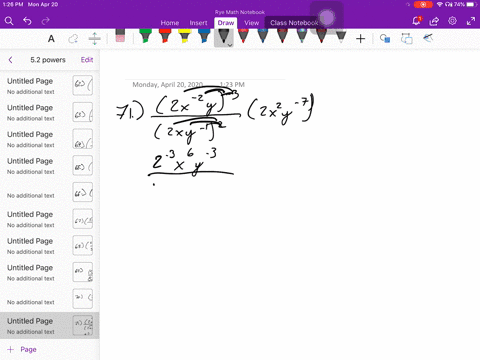Toggle ink to shape conversion
Viewport: 480px width, 360px height.
[385, 39]
